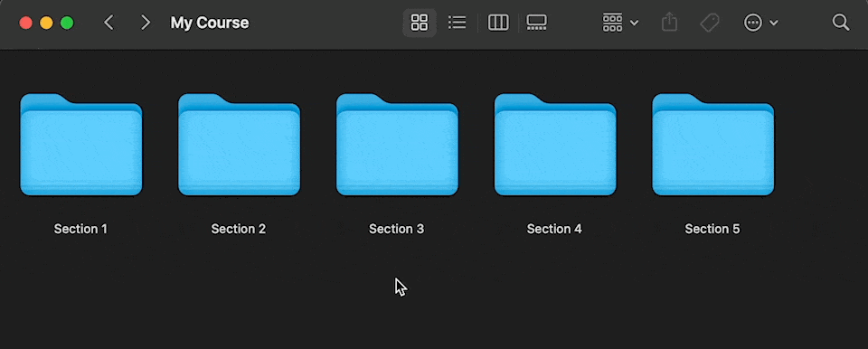Click the yellow minimize window button
This screenshot has width=868, height=349.
click(46, 23)
